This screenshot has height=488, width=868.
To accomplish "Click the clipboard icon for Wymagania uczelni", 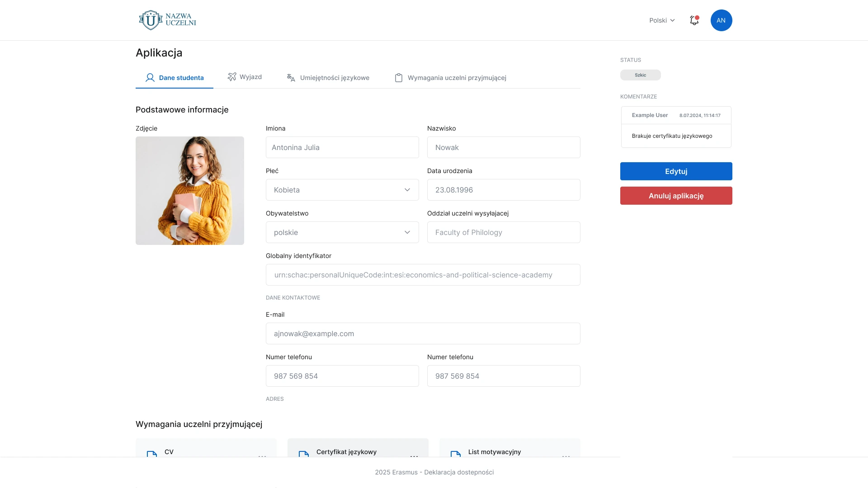I will click(398, 77).
